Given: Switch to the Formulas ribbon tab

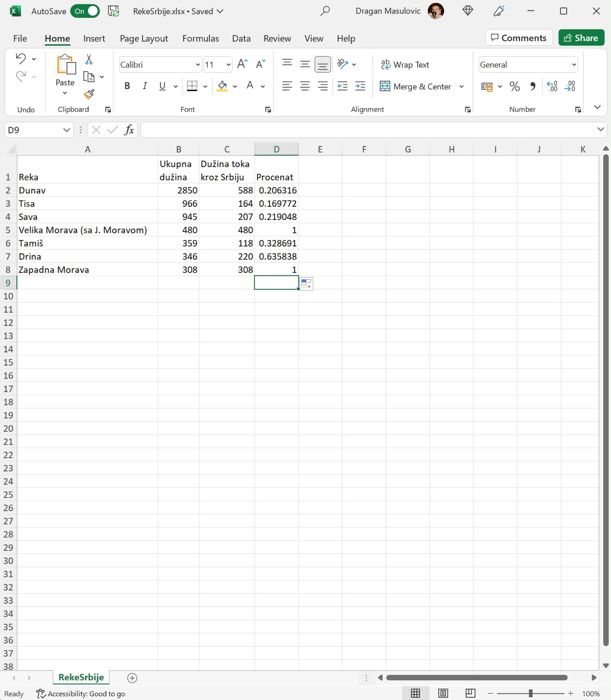Looking at the screenshot, I should coord(200,39).
